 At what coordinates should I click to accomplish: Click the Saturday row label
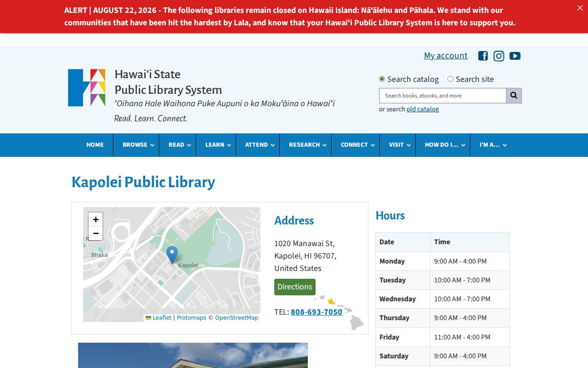point(394,356)
